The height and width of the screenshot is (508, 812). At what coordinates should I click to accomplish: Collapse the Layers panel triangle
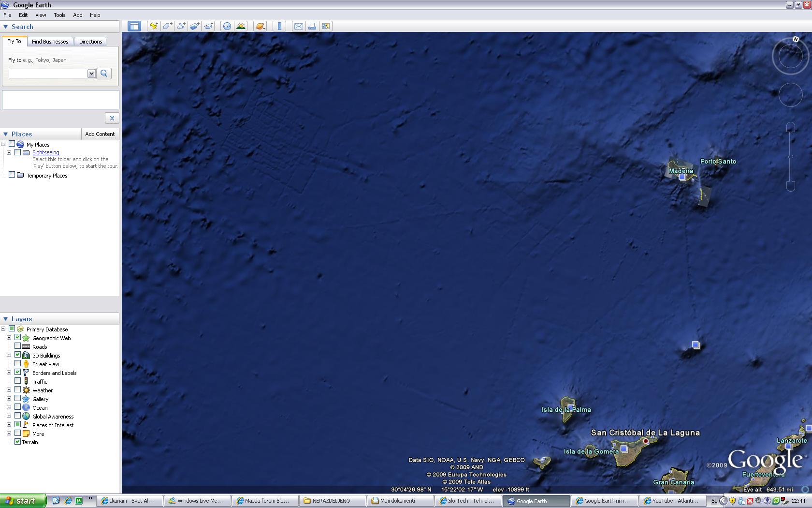tap(6, 319)
